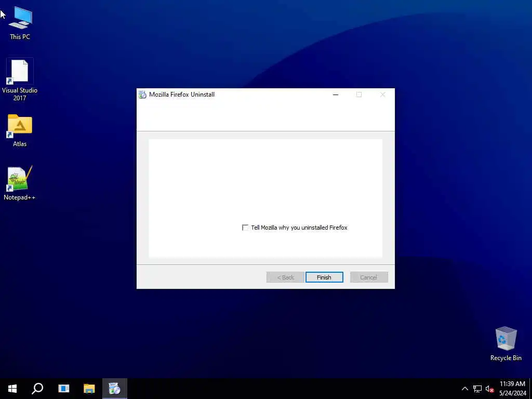Click the Finish button

click(324, 277)
